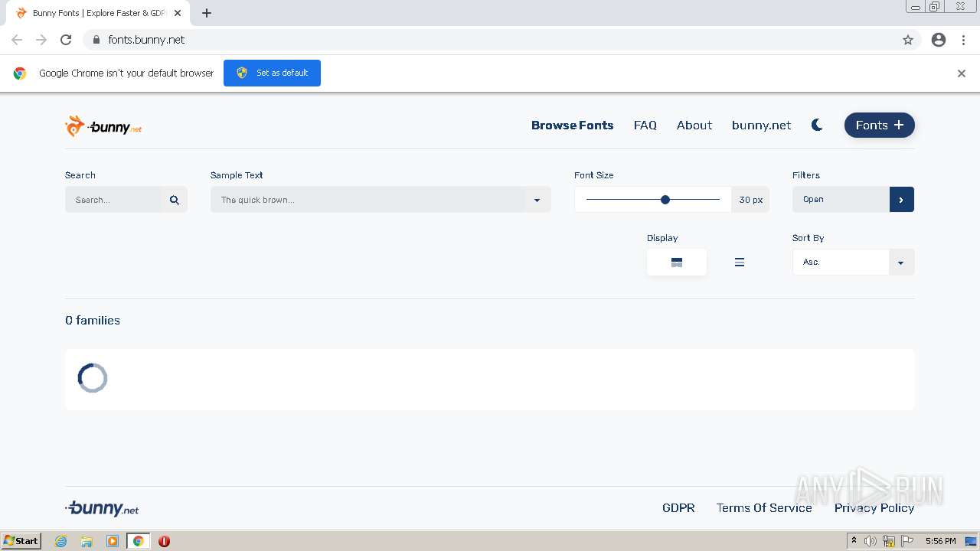Open the Chrome three-dot menu
This screenshot has height=551, width=980.
(x=964, y=40)
